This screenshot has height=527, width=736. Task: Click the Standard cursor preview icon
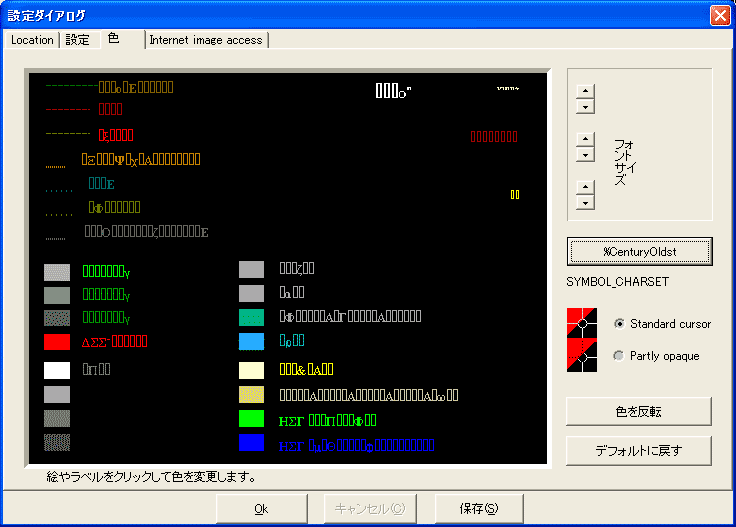(x=582, y=323)
